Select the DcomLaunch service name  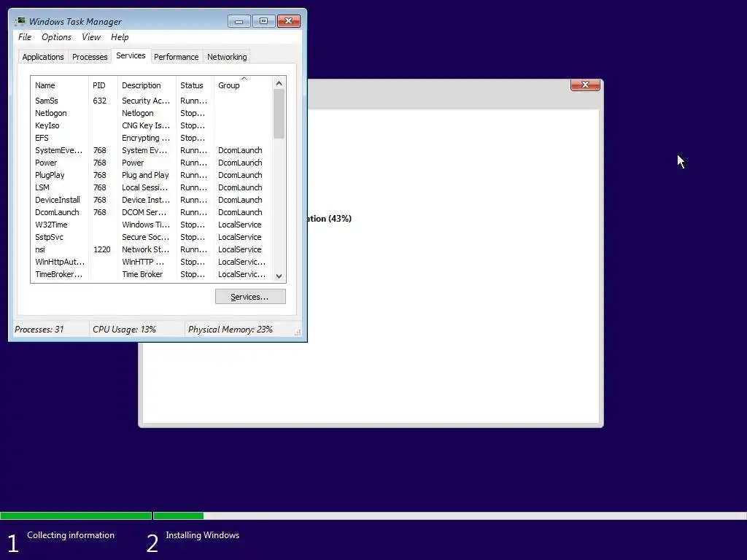click(x=57, y=212)
